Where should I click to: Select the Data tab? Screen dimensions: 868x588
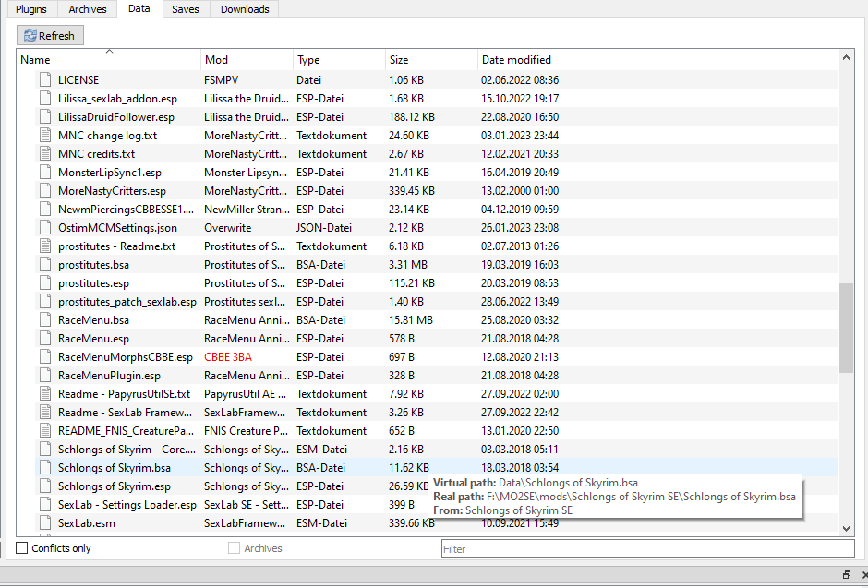pos(139,8)
